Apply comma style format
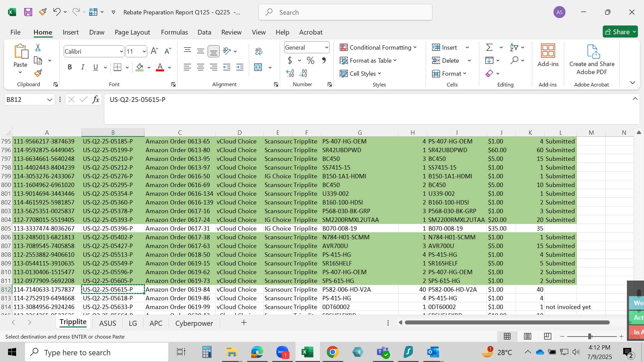This screenshot has height=362, width=644. click(324, 60)
